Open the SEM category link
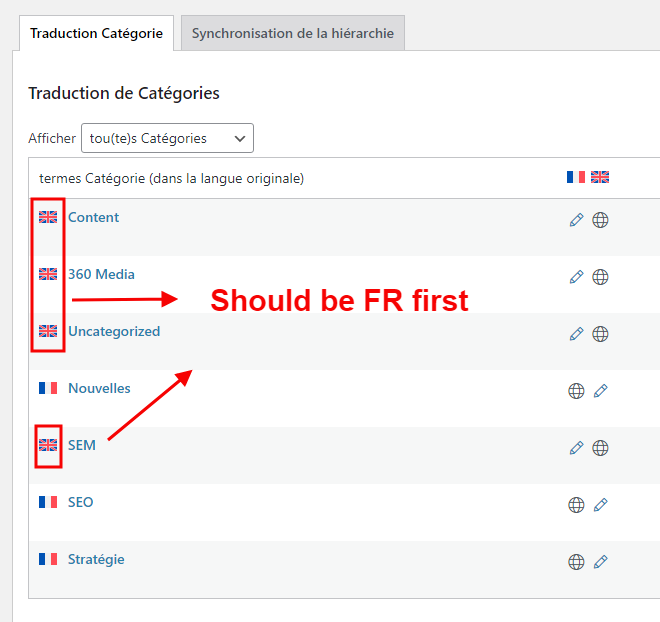 point(82,445)
